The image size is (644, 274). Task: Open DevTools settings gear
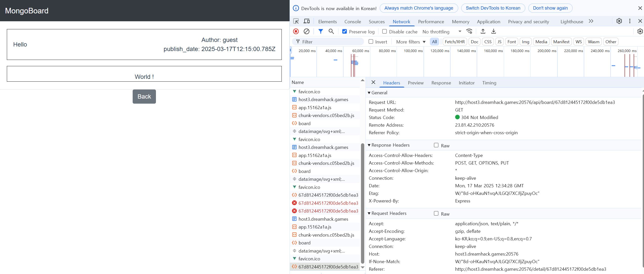click(x=619, y=21)
